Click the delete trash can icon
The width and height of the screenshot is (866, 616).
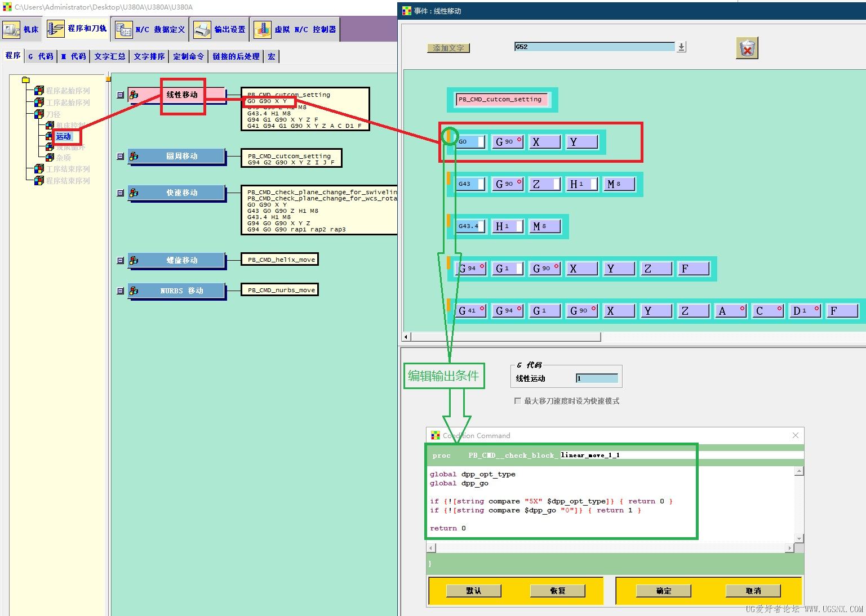pos(747,48)
